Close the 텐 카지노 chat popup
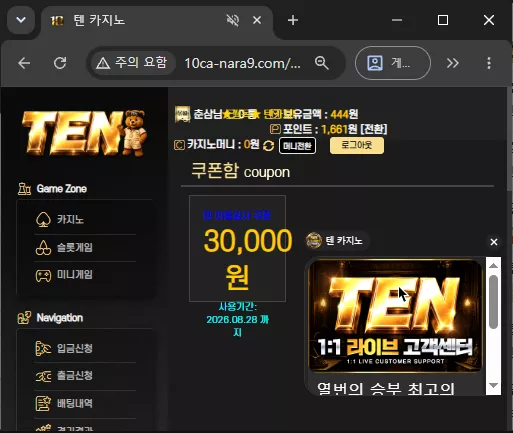The width and height of the screenshot is (513, 433). click(x=494, y=242)
